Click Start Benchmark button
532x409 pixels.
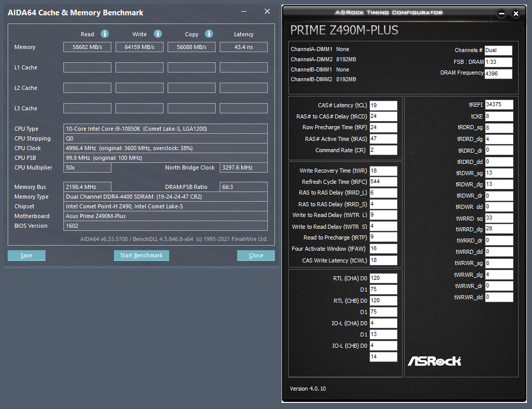point(142,255)
